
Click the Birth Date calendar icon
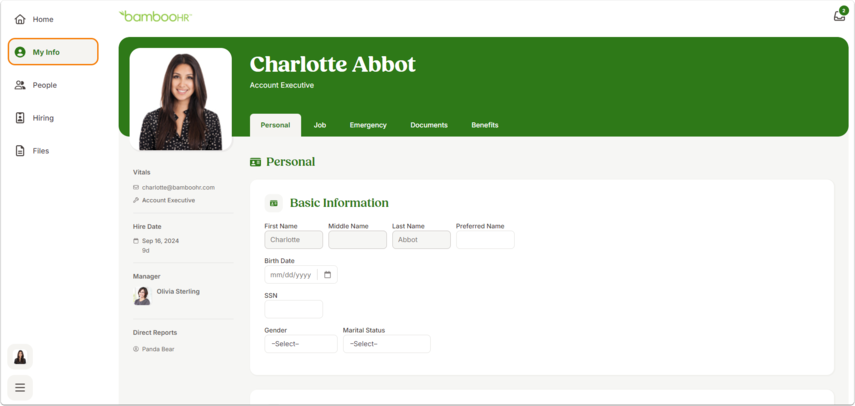(x=328, y=275)
